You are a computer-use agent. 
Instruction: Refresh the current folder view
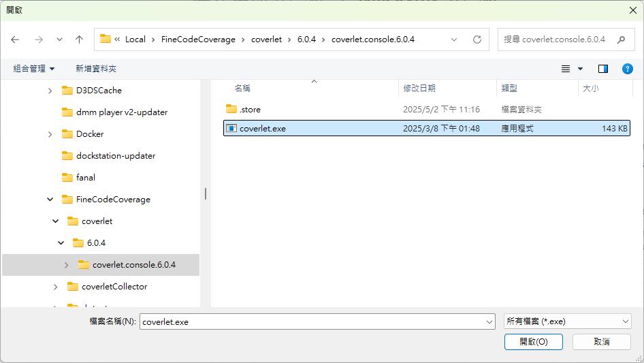[477, 40]
